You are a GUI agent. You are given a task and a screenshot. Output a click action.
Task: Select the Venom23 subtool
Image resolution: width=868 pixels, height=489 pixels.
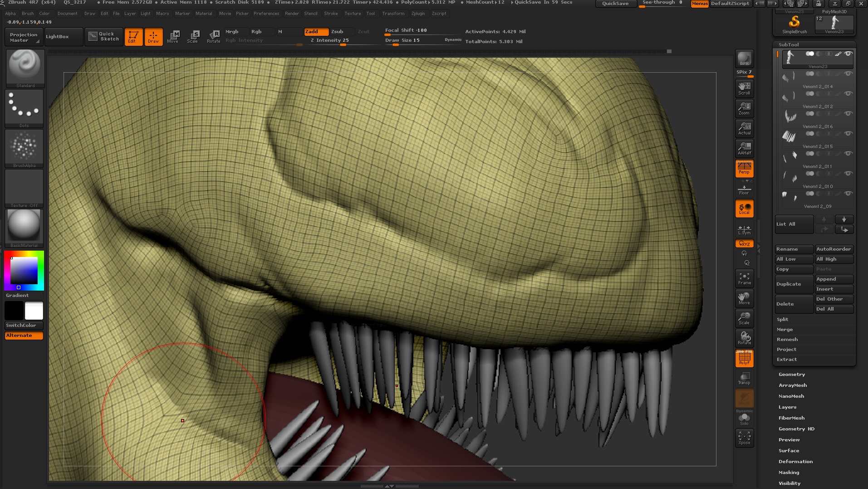818,59
